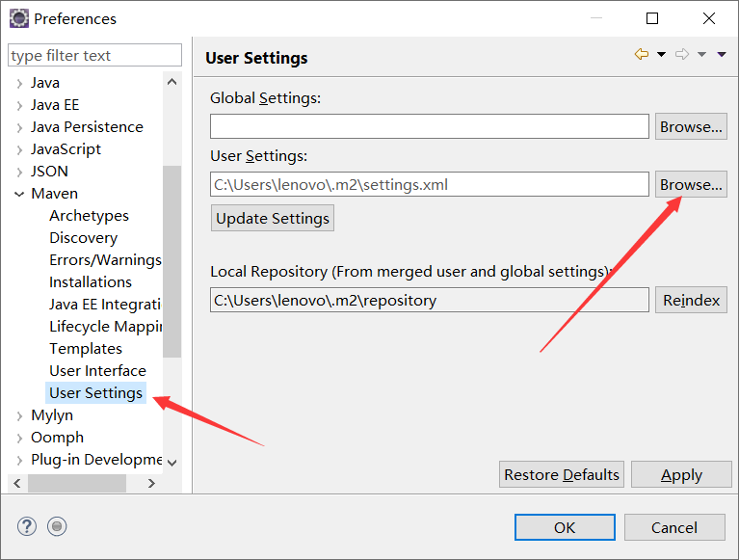
Task: Focus the type filter text field
Action: pos(94,56)
